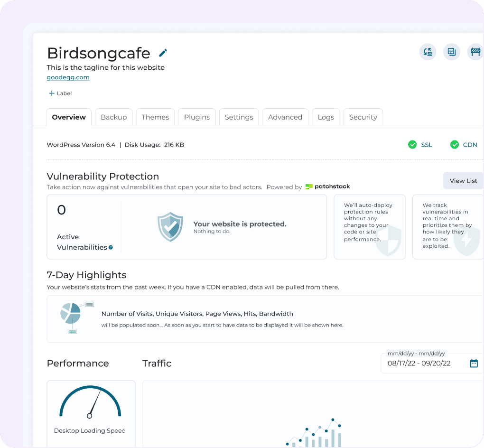Image resolution: width=484 pixels, height=448 pixels.
Task: Click the green SSL check icon
Action: click(x=412, y=144)
